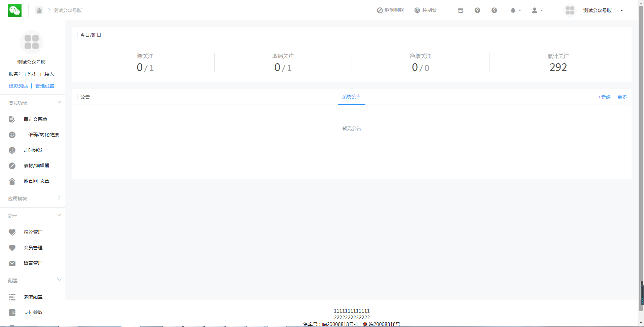Open 留言管理 page
This screenshot has width=644, height=327.
[33, 263]
